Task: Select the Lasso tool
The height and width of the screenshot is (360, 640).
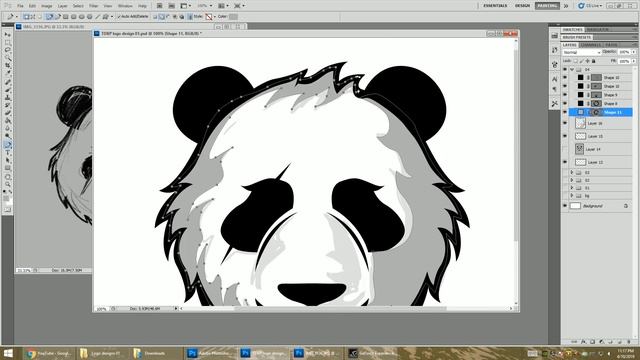Action: pos(7,50)
